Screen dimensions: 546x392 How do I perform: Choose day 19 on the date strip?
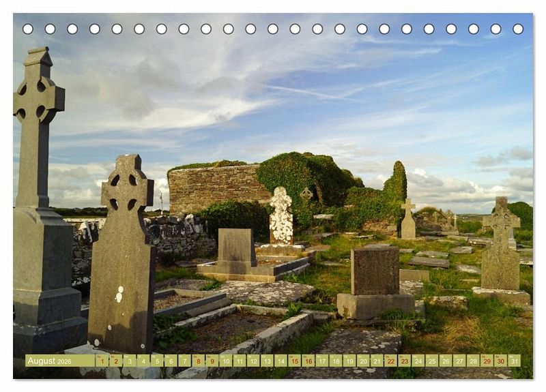click(349, 361)
